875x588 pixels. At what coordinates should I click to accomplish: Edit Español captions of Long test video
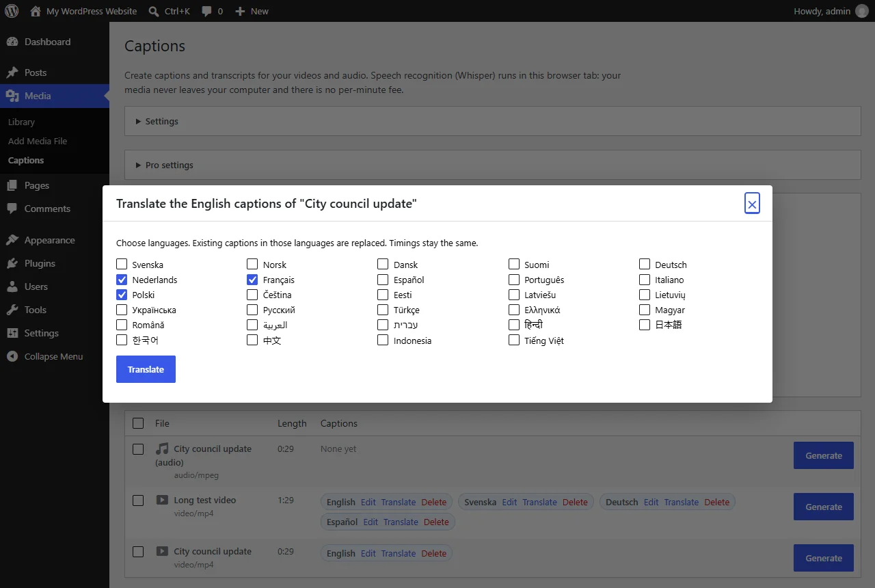click(371, 522)
